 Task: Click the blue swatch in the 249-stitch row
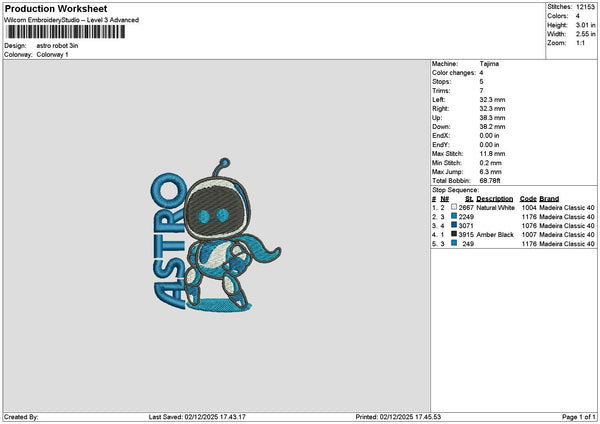[454, 243]
